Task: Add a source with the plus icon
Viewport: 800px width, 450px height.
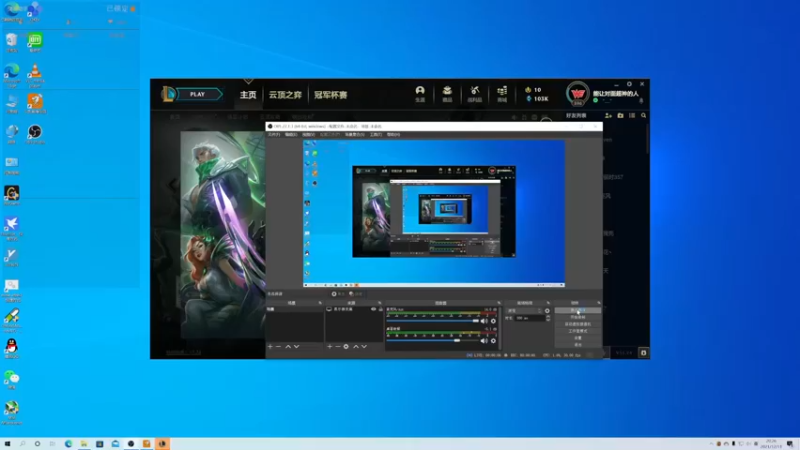Action: 330,346
